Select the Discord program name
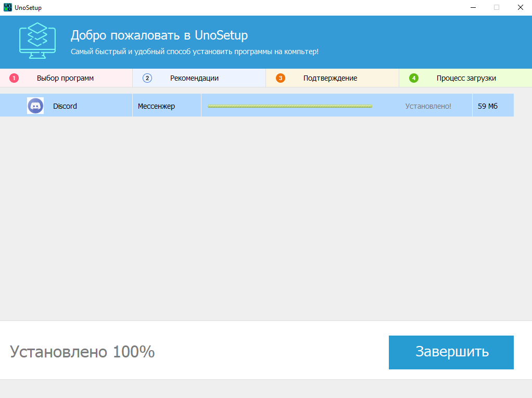Image resolution: width=532 pixels, height=398 pixels. pos(65,106)
